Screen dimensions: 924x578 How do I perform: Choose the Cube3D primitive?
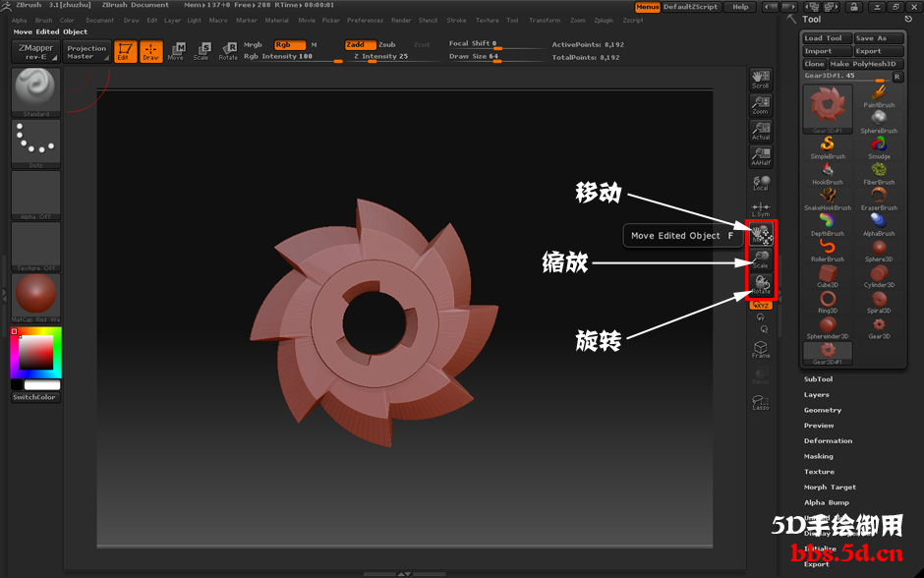[x=828, y=276]
